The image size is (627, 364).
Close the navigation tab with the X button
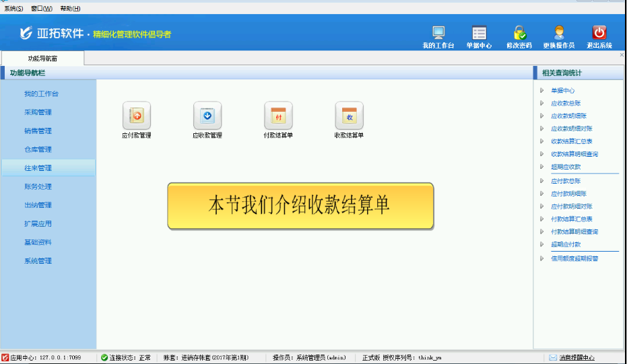[x=622, y=55]
